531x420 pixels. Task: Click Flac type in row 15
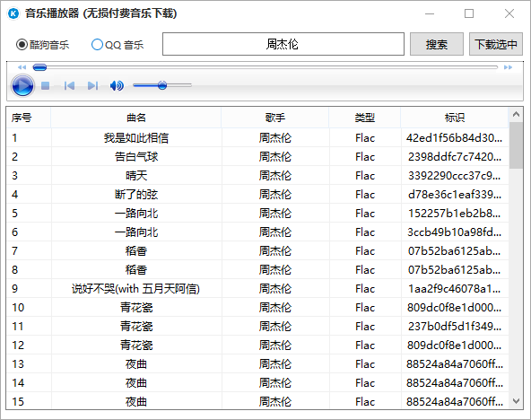tap(365, 402)
